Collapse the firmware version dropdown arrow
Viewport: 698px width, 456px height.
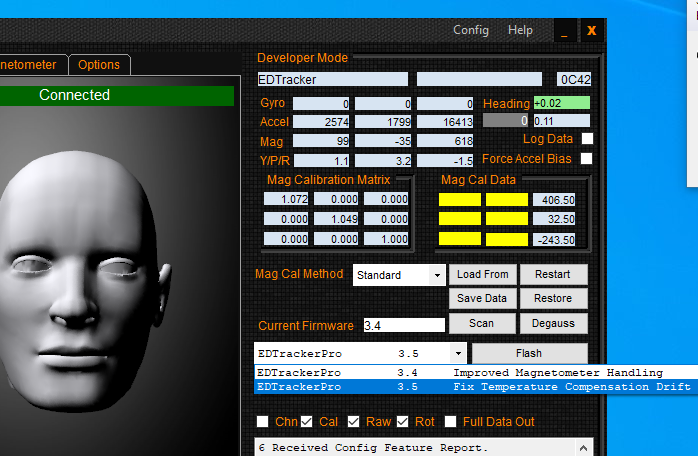point(457,353)
